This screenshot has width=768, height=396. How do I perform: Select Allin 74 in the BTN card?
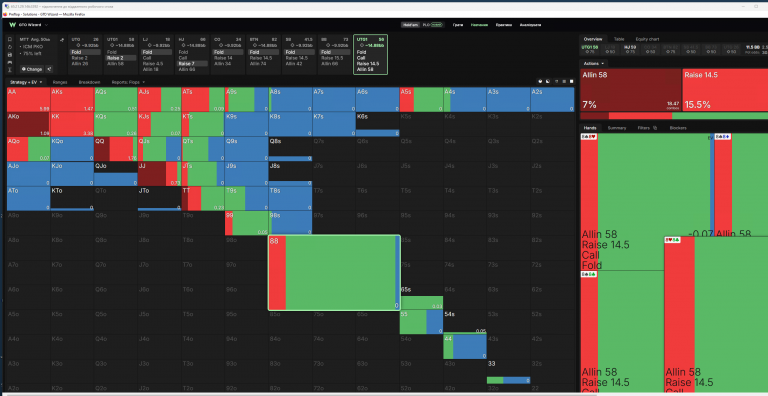point(257,63)
